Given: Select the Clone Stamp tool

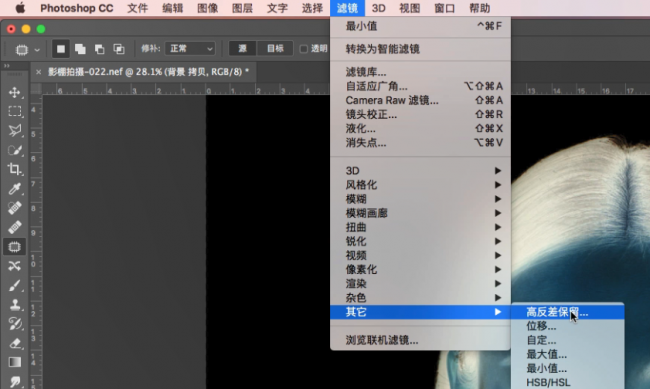Looking at the screenshot, I should pos(15,305).
